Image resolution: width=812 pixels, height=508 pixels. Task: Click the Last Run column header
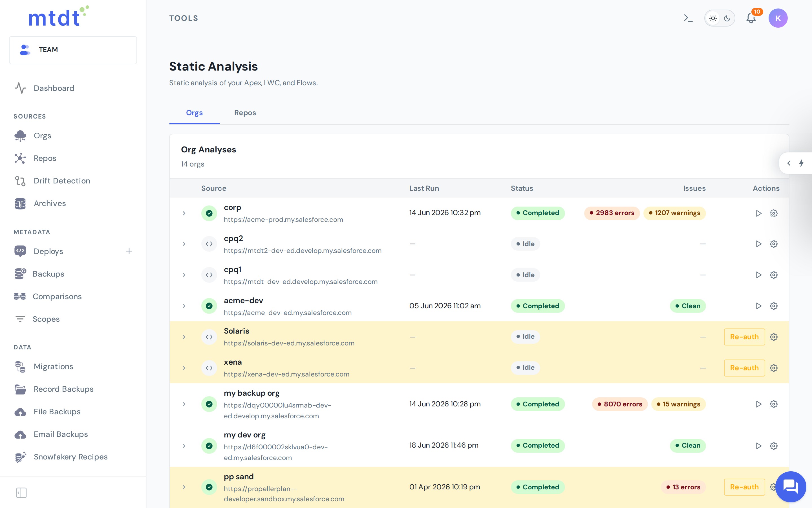[424, 189]
